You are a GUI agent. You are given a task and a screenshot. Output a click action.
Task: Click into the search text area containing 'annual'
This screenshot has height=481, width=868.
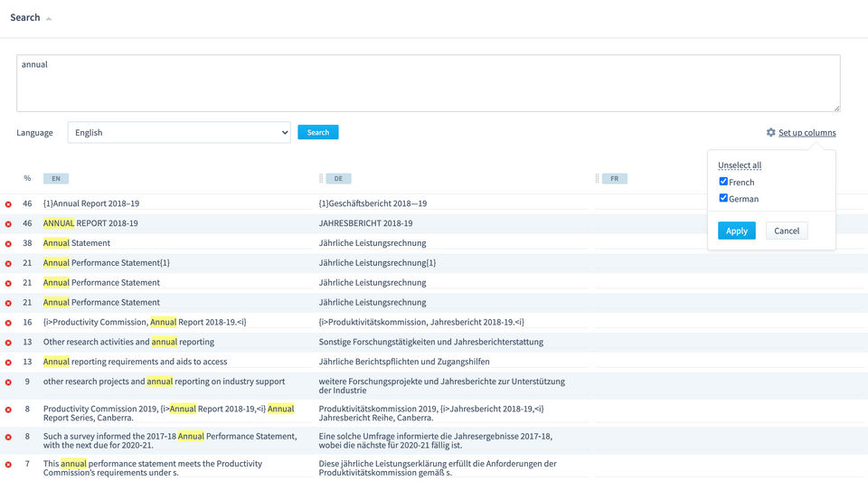tap(429, 83)
